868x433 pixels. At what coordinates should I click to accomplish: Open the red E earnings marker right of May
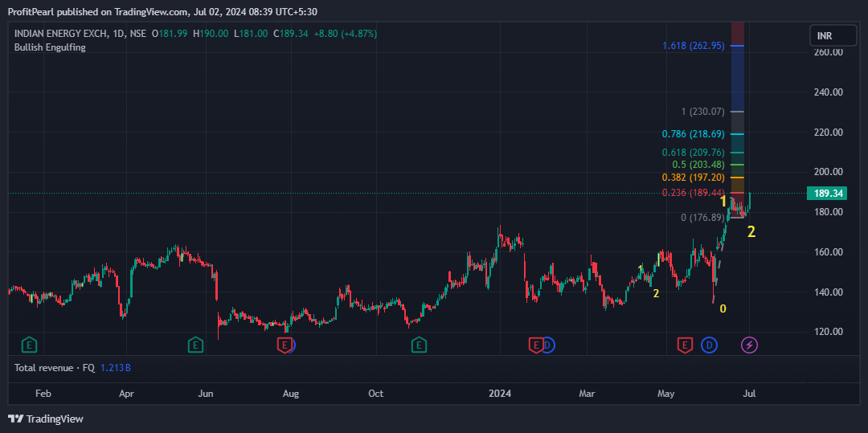tap(685, 345)
